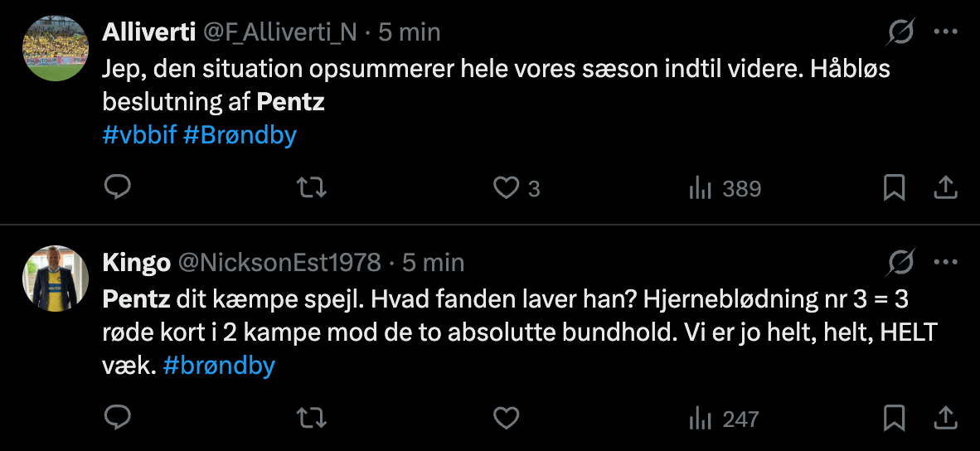View analytics showing 247 views
Image resolution: width=980 pixels, height=451 pixels.
coord(725,419)
